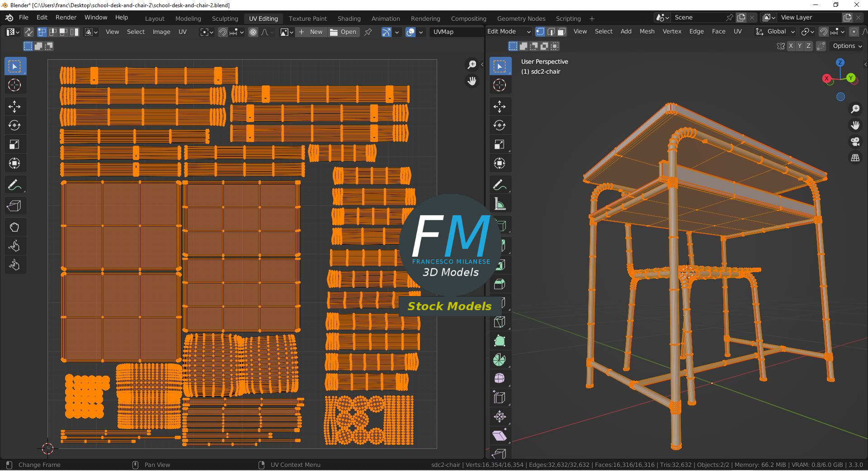
Task: Toggle camera view in 3D viewport
Action: 855,141
